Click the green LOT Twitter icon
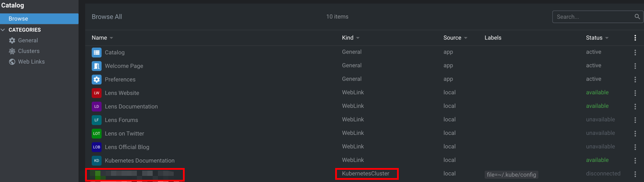Viewport: 644px width, 182px height. (x=97, y=133)
